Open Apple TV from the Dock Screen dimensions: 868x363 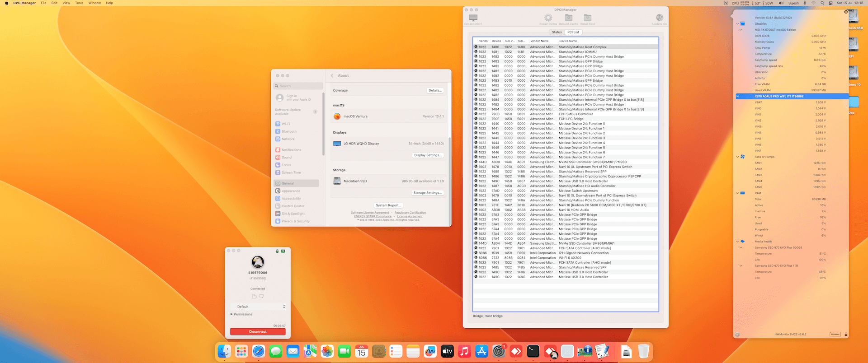click(447, 351)
